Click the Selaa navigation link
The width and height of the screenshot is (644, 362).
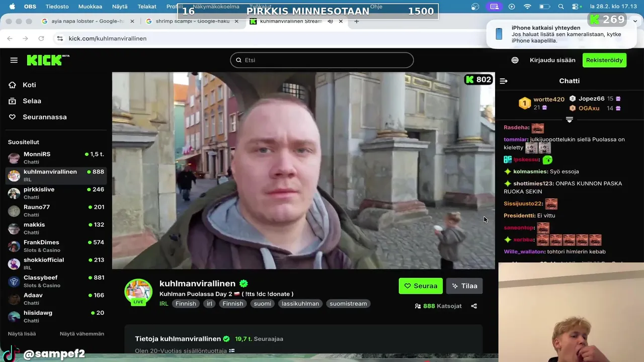[32, 101]
